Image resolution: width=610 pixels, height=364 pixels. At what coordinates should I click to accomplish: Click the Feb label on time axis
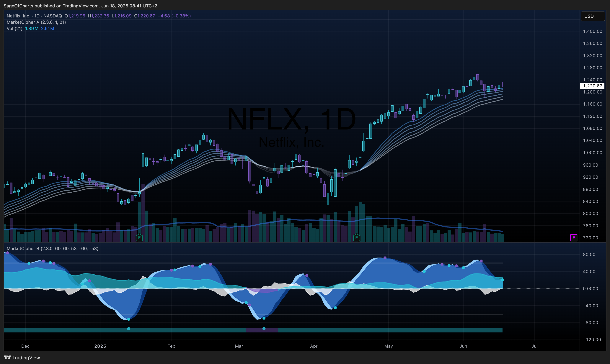point(171,346)
